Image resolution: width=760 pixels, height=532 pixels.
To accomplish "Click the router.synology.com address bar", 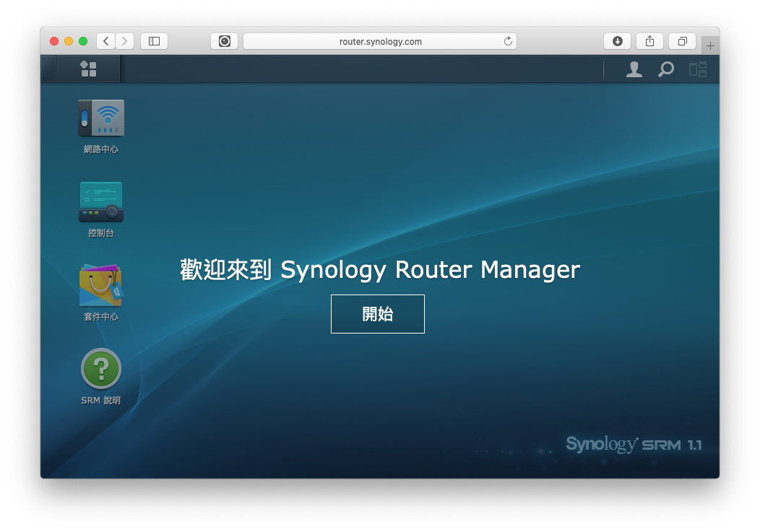I will (380, 41).
